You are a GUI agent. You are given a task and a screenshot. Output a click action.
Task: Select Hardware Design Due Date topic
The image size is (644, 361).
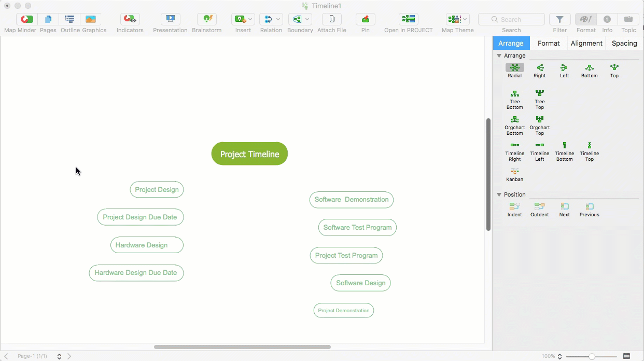point(136,272)
